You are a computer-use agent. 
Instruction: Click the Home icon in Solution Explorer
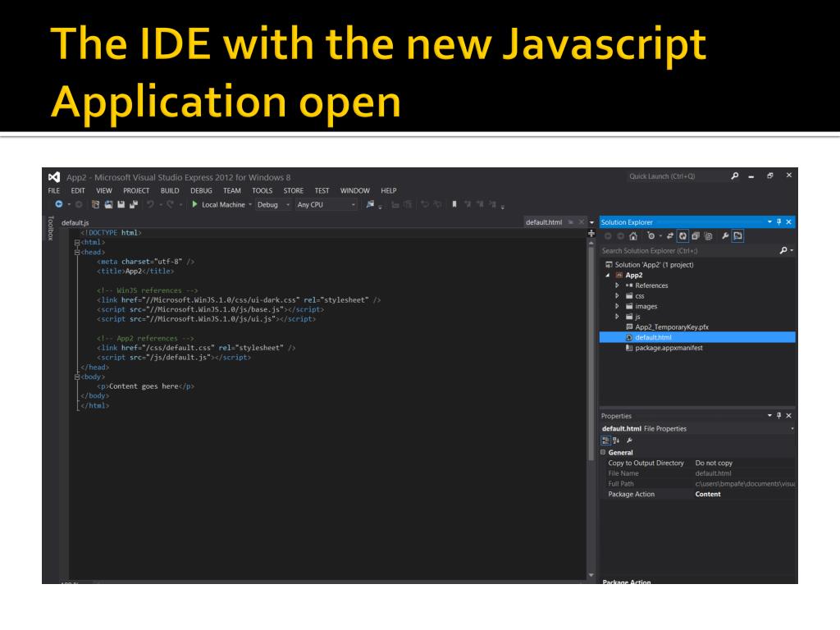pos(633,236)
